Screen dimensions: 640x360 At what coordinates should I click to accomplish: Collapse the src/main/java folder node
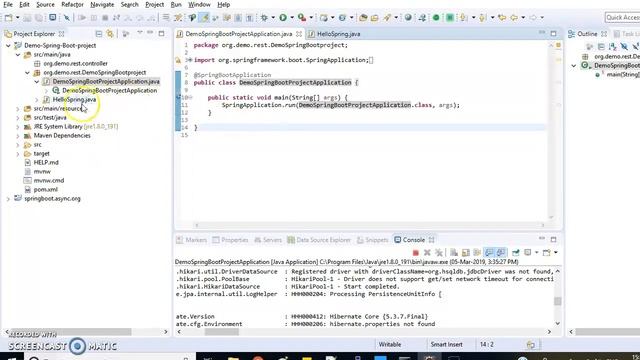(x=18, y=55)
